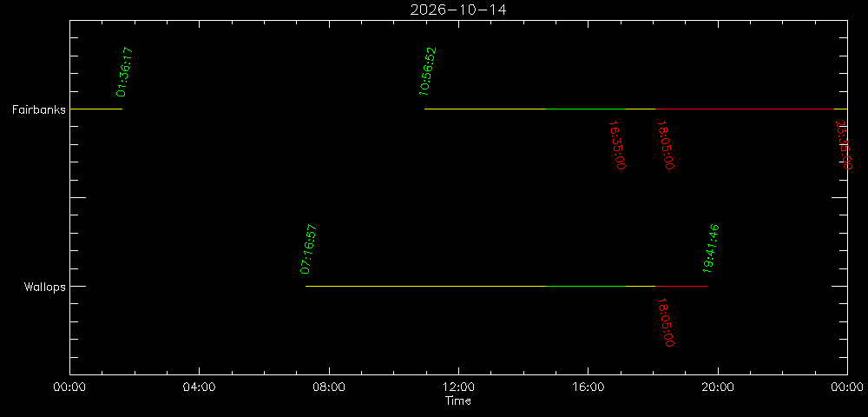Click the short yellow Fairbanks segment at start
This screenshot has width=868, height=417.
(95, 109)
